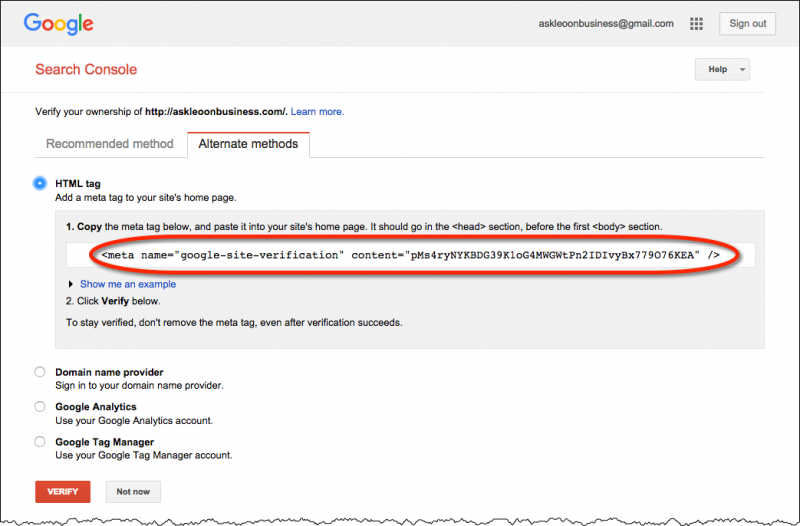Click the meta tag verification code field
The height and width of the screenshot is (526, 800).
410,255
